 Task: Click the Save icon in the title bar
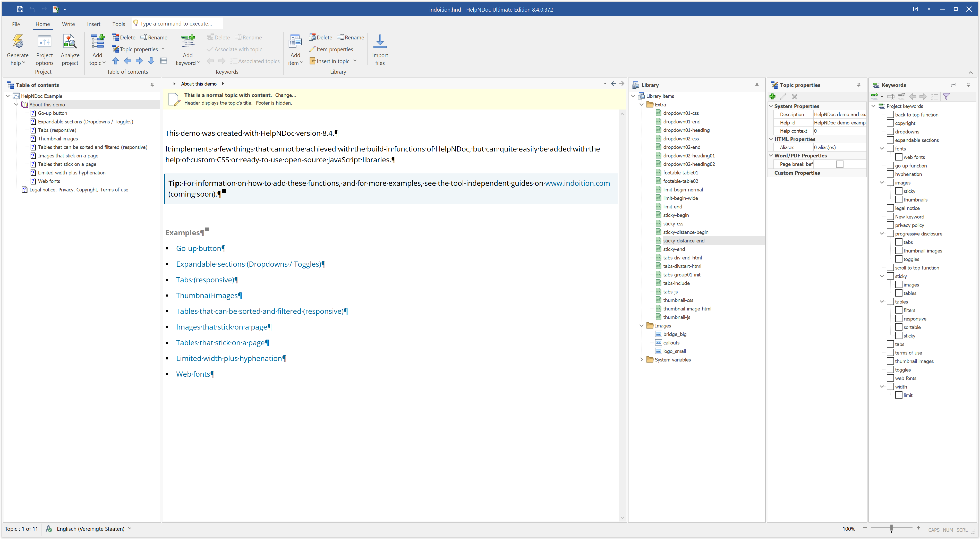(x=20, y=9)
